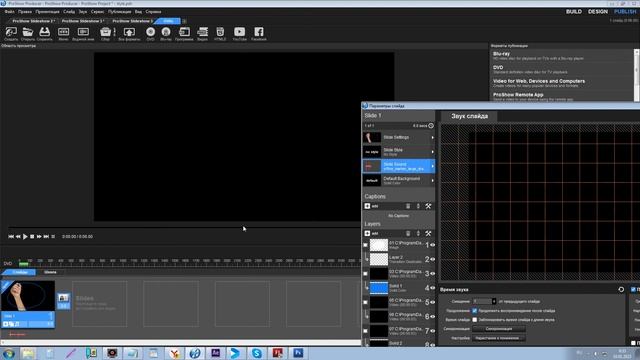
Task: Click the Синхронизация button
Action: coord(499,329)
